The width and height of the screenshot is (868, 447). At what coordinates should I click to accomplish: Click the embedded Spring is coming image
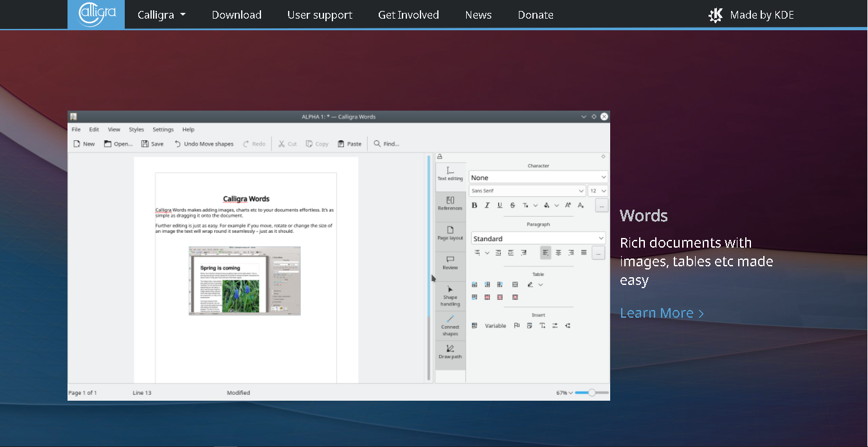tap(244, 280)
